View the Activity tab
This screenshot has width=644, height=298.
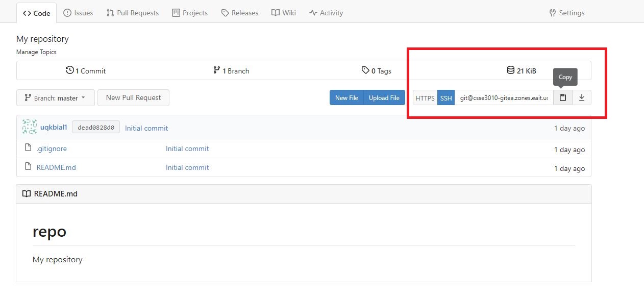(326, 13)
